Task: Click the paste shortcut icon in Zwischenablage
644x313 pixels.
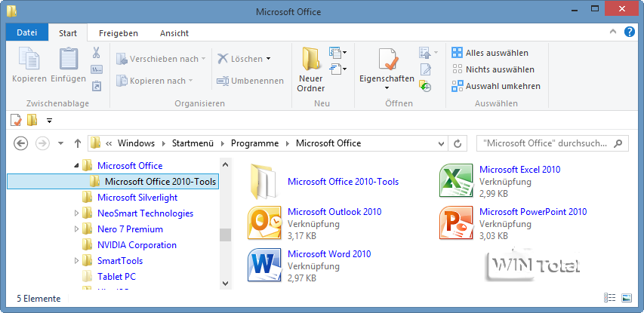Action: [97, 86]
